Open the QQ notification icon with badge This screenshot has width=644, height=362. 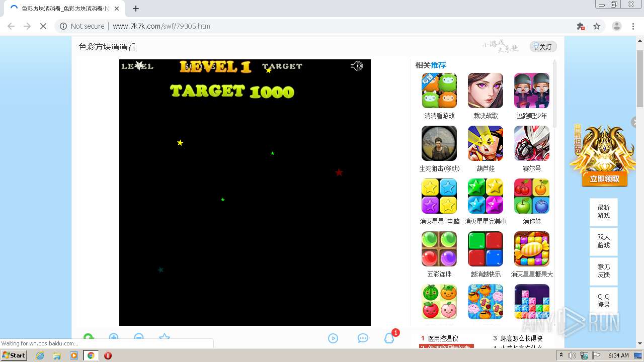(x=389, y=338)
